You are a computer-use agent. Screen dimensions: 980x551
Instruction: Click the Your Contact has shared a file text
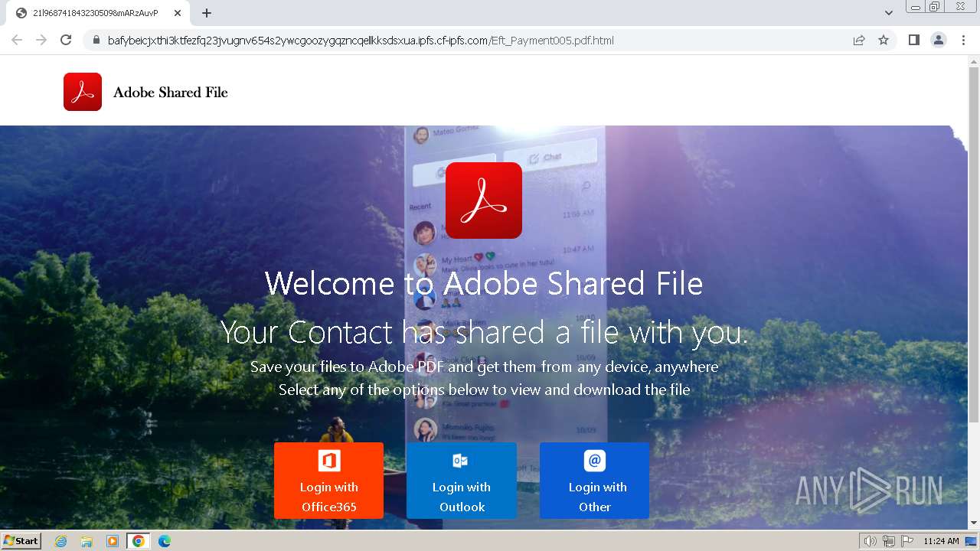[484, 332]
